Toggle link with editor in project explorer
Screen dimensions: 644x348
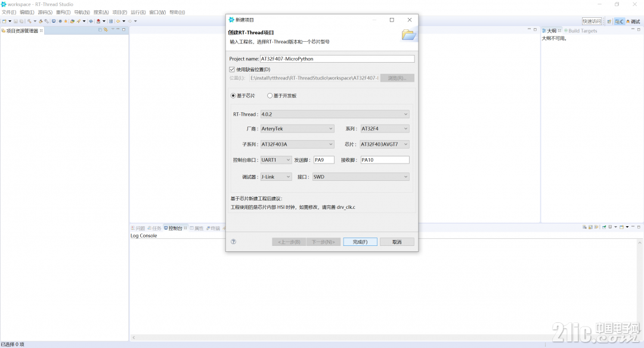106,30
